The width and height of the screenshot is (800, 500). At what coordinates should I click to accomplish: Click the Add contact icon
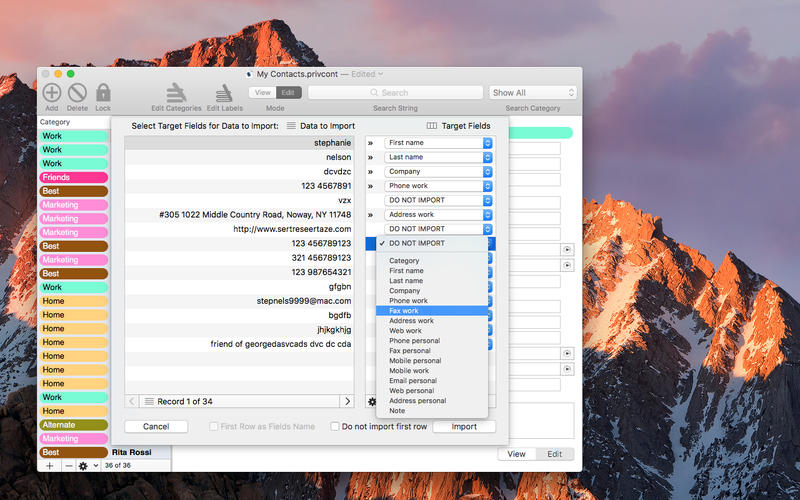pyautogui.click(x=51, y=92)
